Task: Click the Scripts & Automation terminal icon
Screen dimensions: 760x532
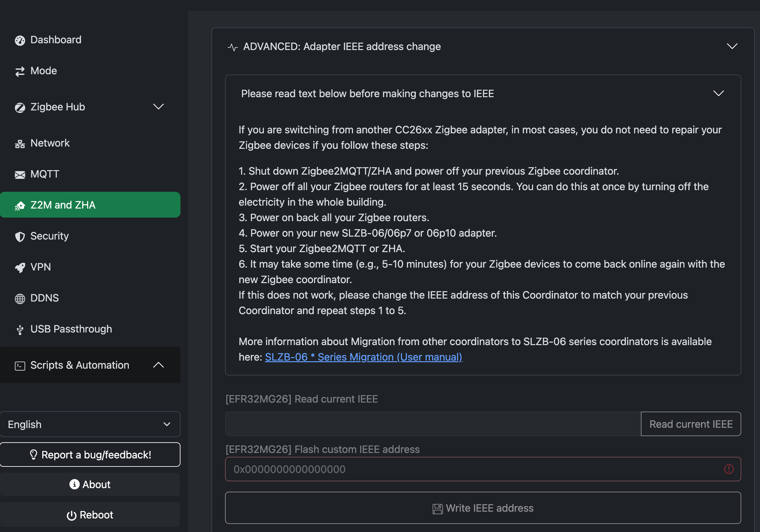Action: pos(20,365)
